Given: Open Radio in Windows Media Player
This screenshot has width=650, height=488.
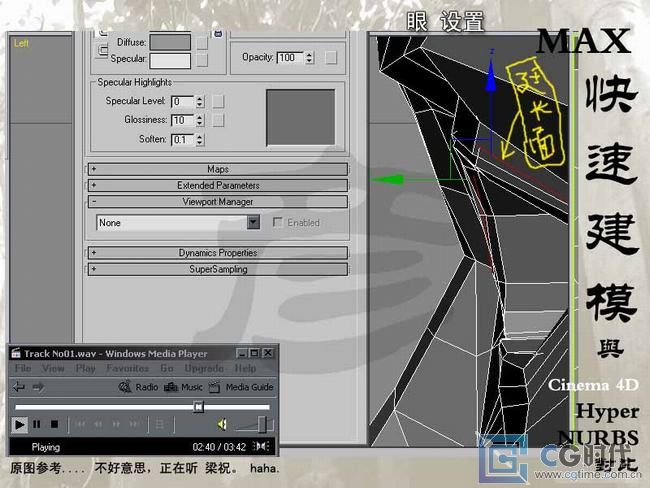Looking at the screenshot, I should [138, 387].
